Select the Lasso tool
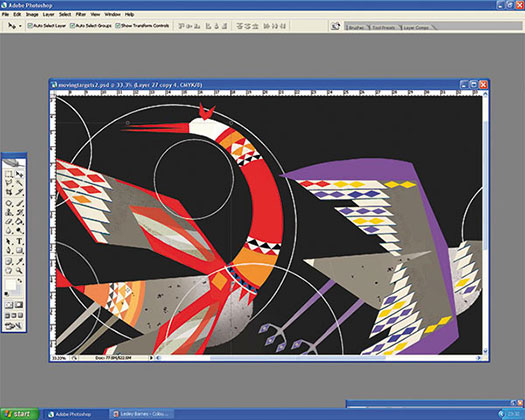Image resolution: width=525 pixels, height=420 pixels. (9, 183)
